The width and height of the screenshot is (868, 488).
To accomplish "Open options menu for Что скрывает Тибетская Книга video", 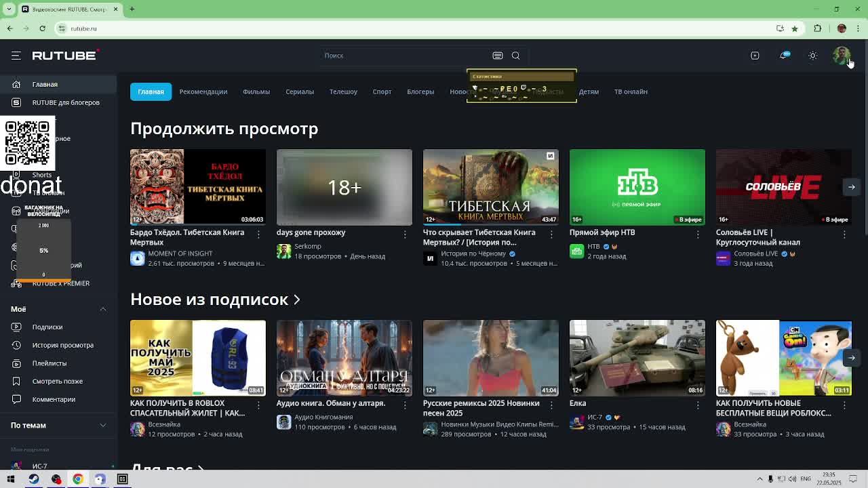I will click(551, 234).
